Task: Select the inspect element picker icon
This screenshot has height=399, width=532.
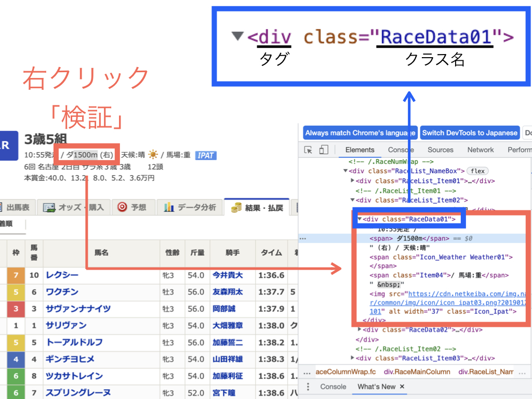Action: [x=308, y=150]
